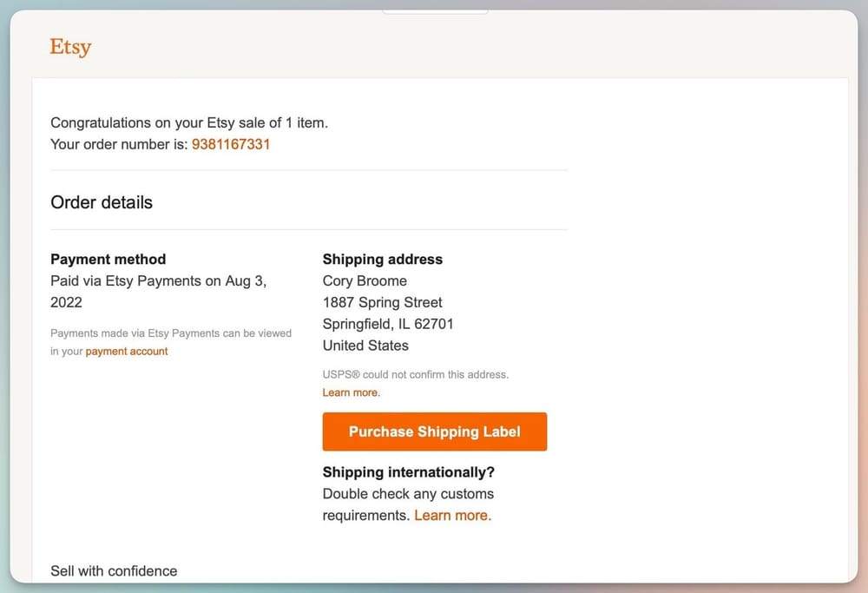Click the Shipping internationally? heading

pyautogui.click(x=408, y=472)
